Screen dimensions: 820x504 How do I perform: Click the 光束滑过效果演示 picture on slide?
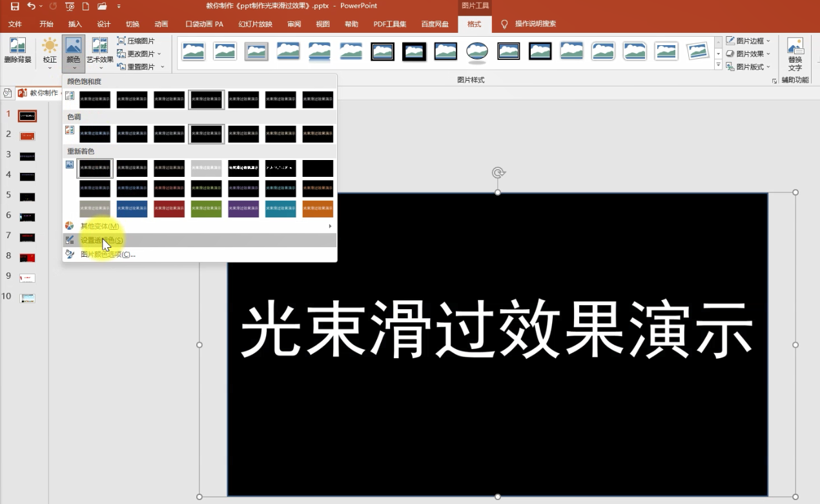click(x=498, y=344)
